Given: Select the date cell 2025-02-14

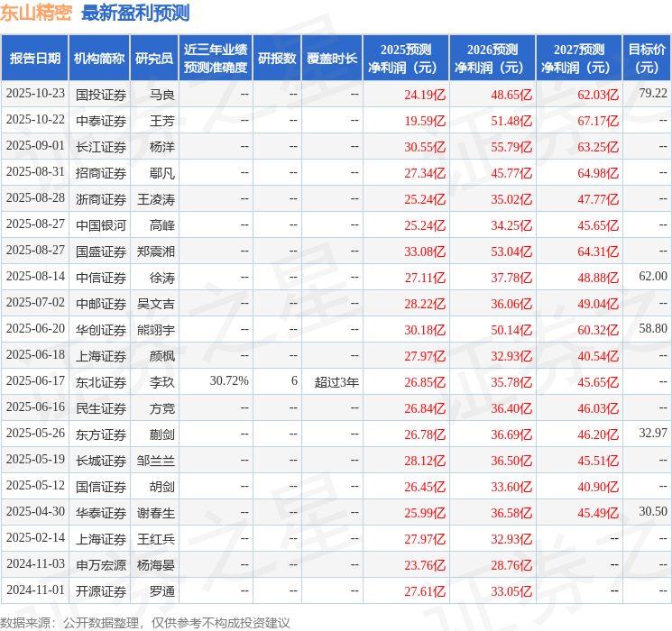Looking at the screenshot, I should pyautogui.click(x=35, y=537).
